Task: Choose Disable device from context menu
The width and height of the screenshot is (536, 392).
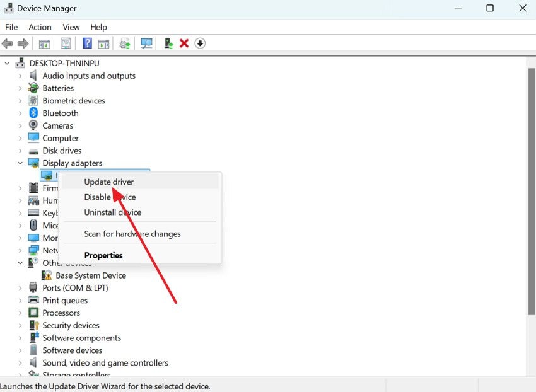Action: coord(140,197)
